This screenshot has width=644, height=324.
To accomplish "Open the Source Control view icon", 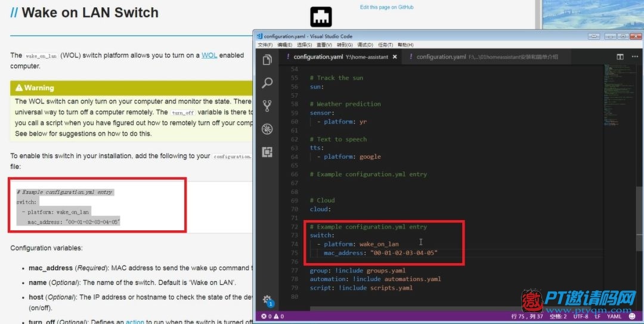I will 267,106.
